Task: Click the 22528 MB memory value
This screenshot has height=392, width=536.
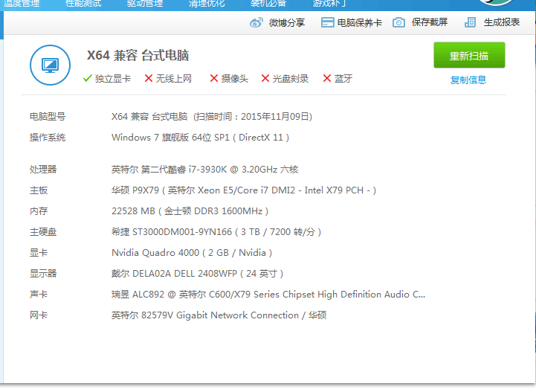Action: pyautogui.click(x=190, y=211)
